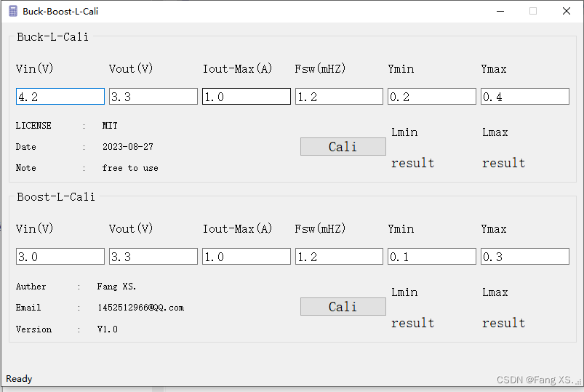
Task: Click the LICENSE label
Action: pyautogui.click(x=33, y=126)
